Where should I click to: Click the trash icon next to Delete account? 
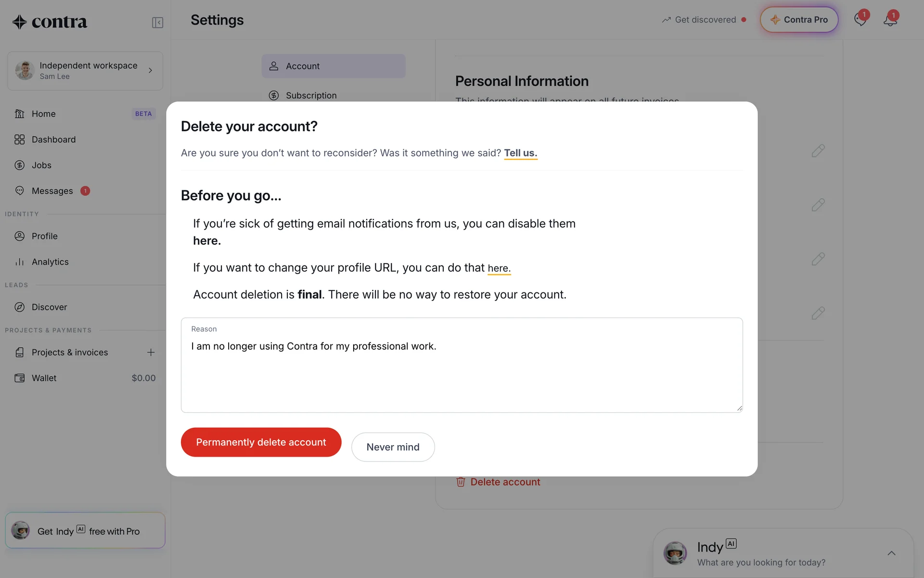pyautogui.click(x=461, y=482)
